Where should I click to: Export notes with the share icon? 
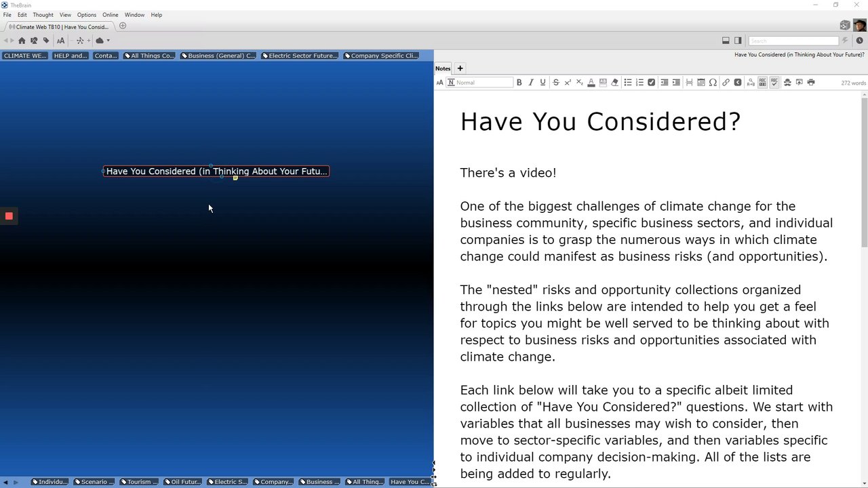[800, 83]
